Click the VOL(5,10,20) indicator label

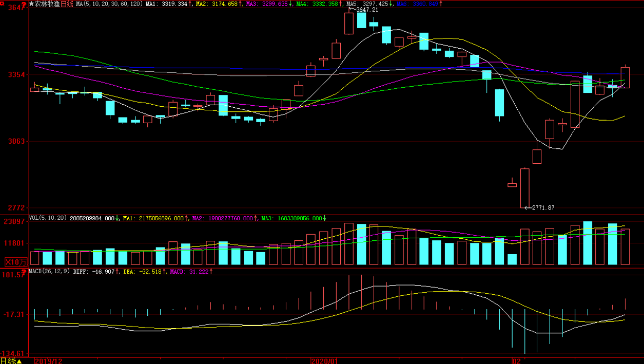point(48,218)
